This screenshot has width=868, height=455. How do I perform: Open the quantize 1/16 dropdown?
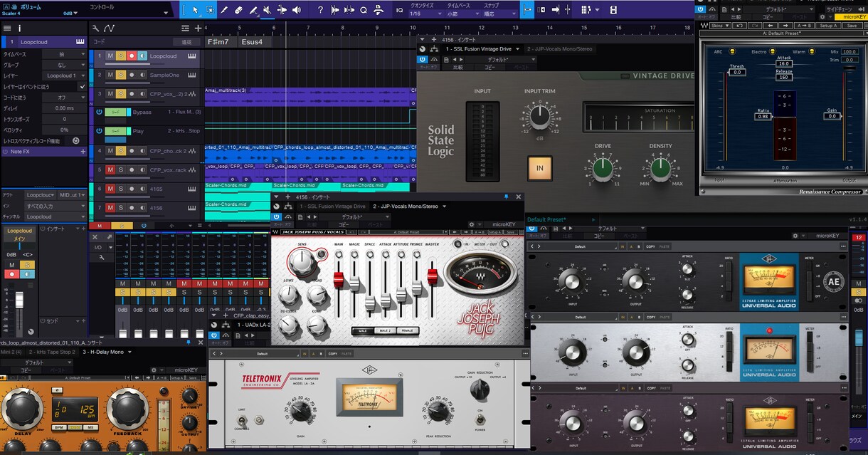coord(425,14)
